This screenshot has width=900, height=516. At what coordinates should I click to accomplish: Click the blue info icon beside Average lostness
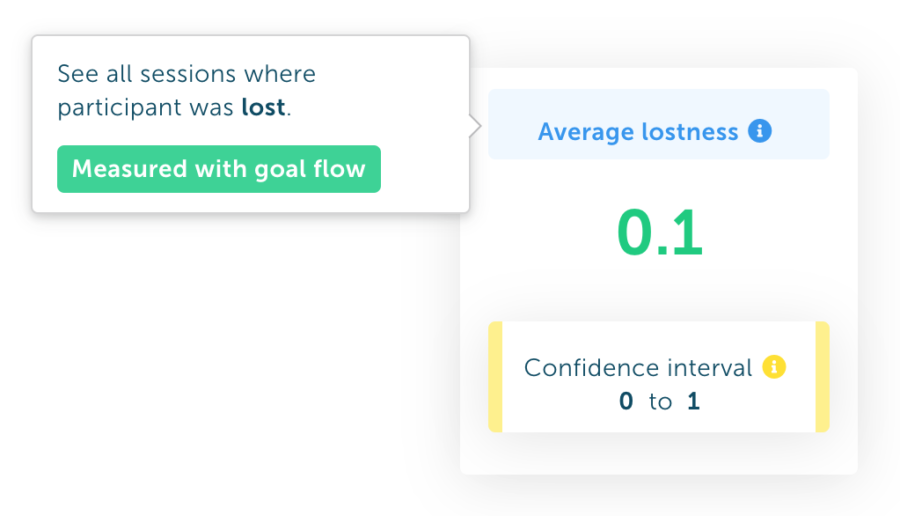point(759,131)
